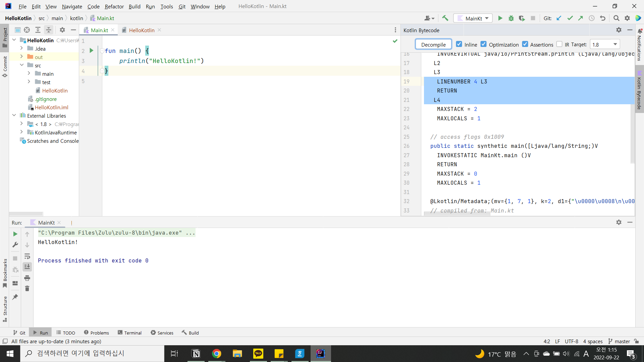644x362 pixels.
Task: Start debugging with the bug icon
Action: point(511,18)
